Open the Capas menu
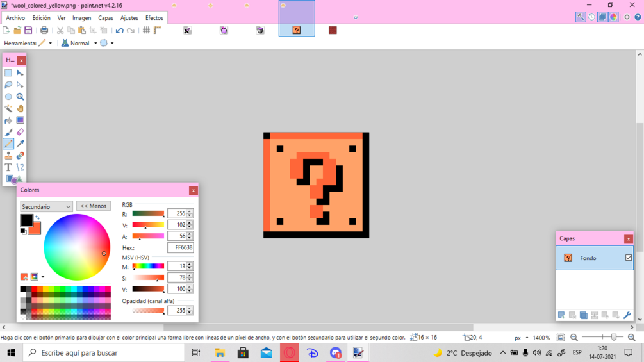The image size is (644, 362). point(106,18)
